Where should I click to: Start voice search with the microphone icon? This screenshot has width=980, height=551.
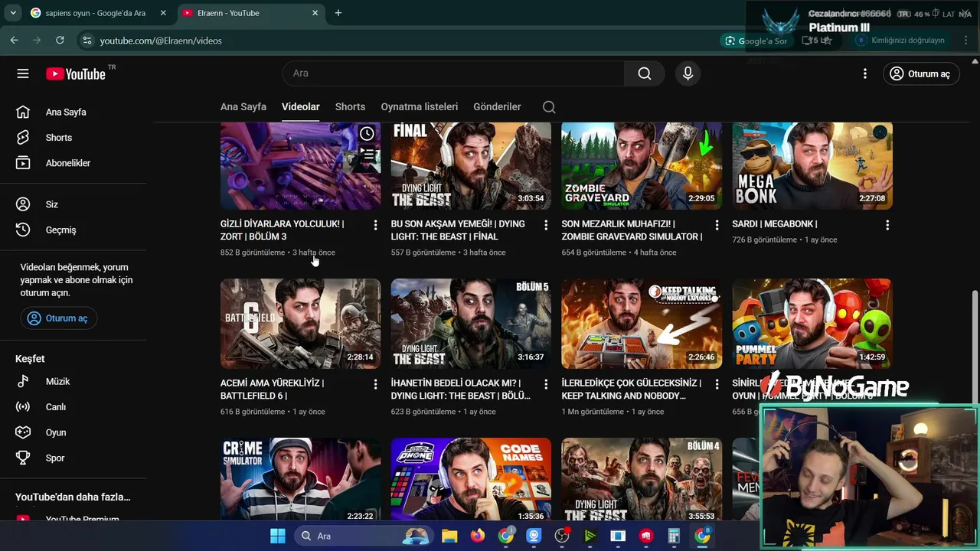point(688,73)
